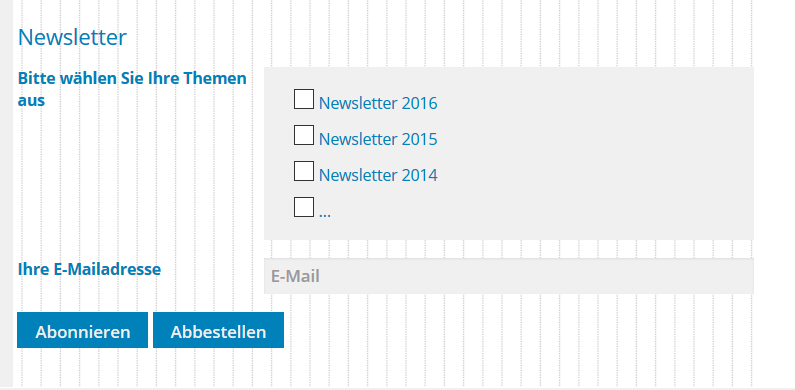Focus the E-Mail input field
This screenshot has width=795, height=390.
pos(509,276)
